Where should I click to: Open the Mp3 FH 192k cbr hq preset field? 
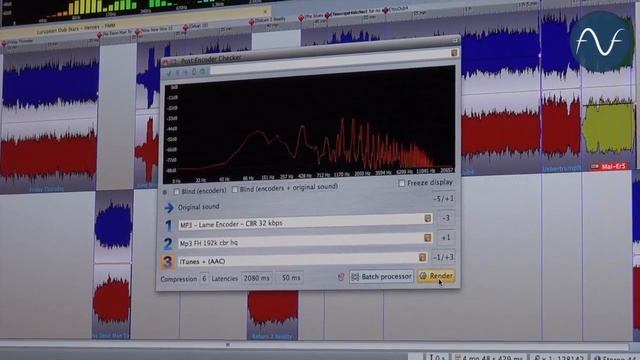305,241
